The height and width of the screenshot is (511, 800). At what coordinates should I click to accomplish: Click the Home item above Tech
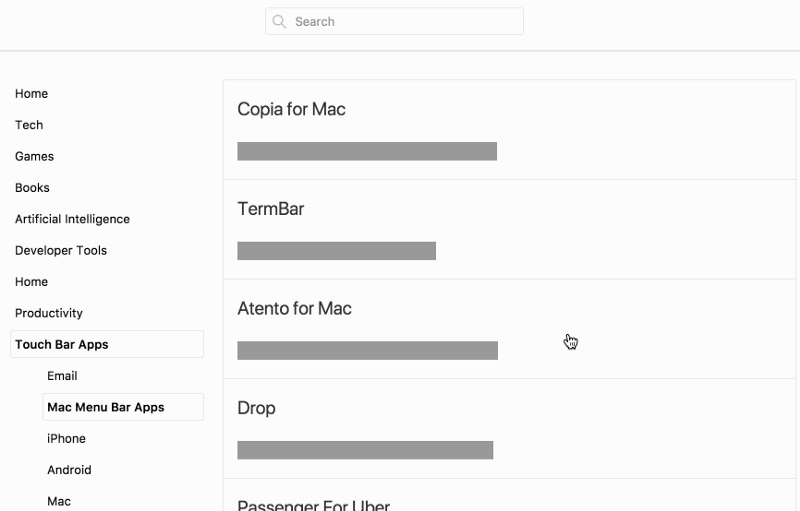coord(31,94)
